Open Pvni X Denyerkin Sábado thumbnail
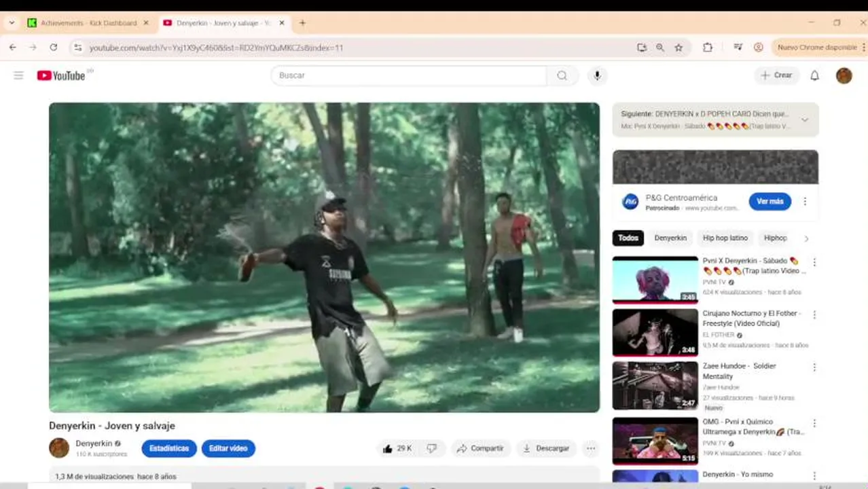 (x=655, y=280)
